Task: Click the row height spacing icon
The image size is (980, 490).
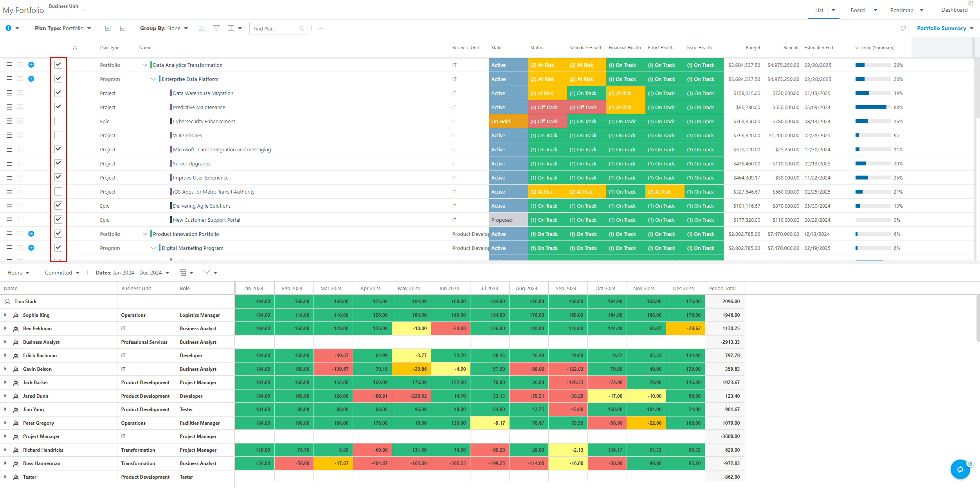Action: pos(231,28)
